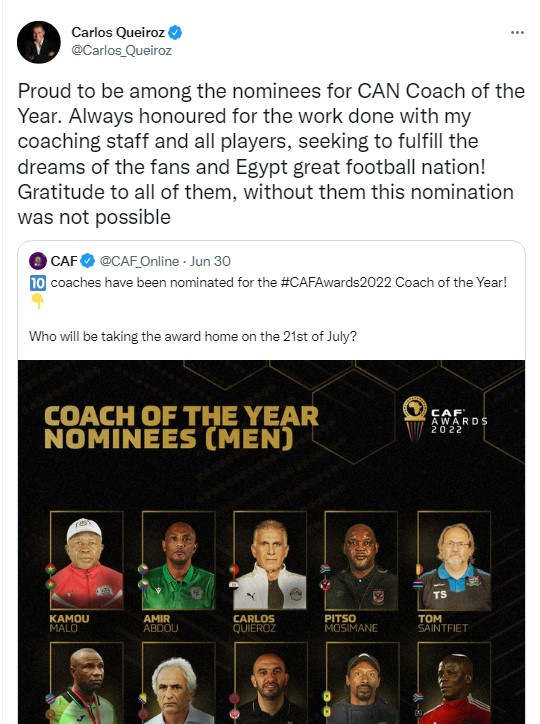Click the pointing-down hand emoji
The image size is (540, 724).
pyautogui.click(x=37, y=301)
